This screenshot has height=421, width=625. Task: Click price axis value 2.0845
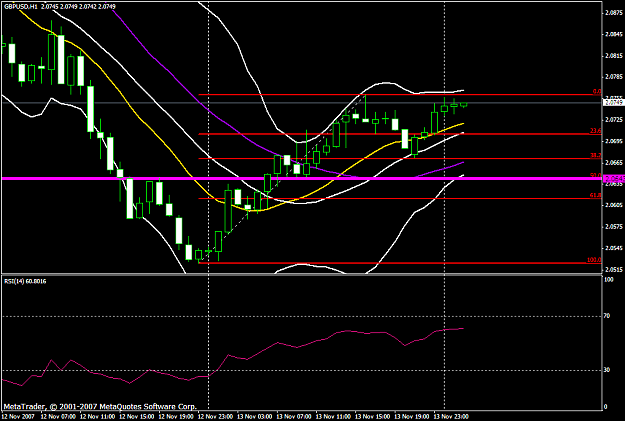click(614, 34)
